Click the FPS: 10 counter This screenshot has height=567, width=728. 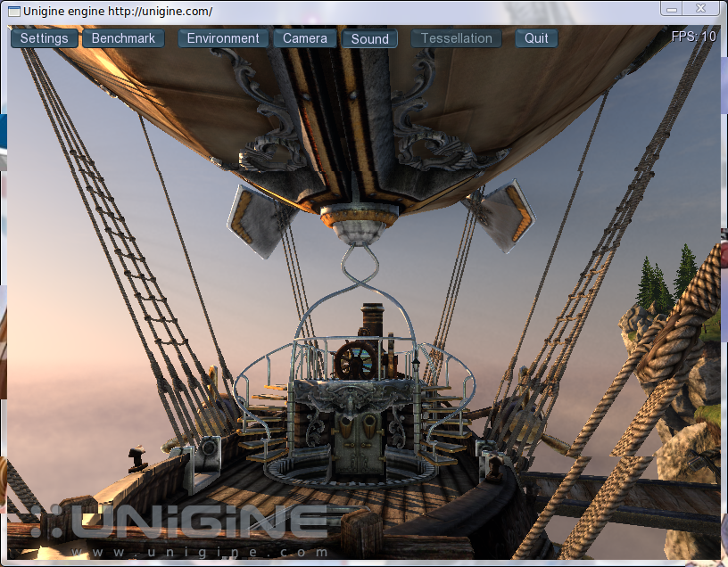[693, 37]
